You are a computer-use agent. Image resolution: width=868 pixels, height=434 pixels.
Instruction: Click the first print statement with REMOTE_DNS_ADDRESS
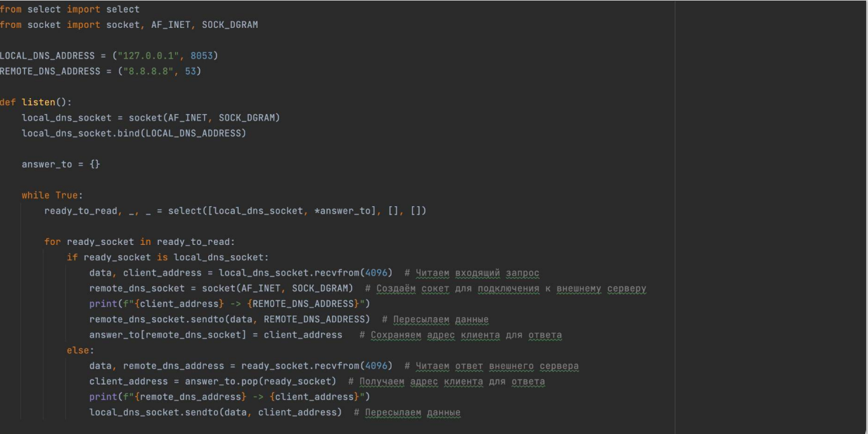(x=230, y=304)
